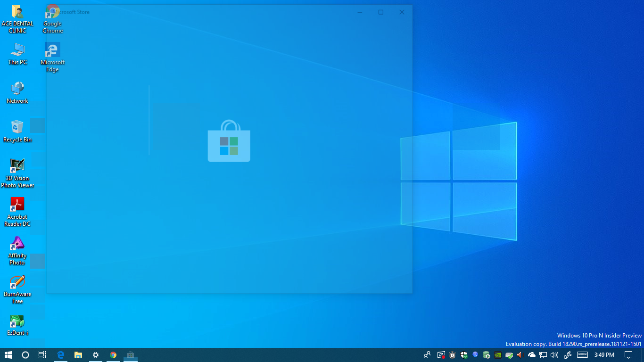644x362 pixels.
Task: Switch to Edge in the taskbar
Action: click(61, 355)
